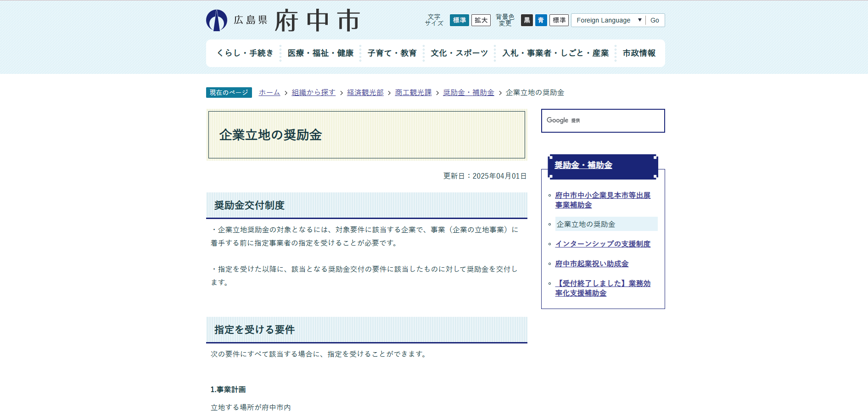Switch background color to black (黒)
This screenshot has width=868, height=416.
point(527,20)
